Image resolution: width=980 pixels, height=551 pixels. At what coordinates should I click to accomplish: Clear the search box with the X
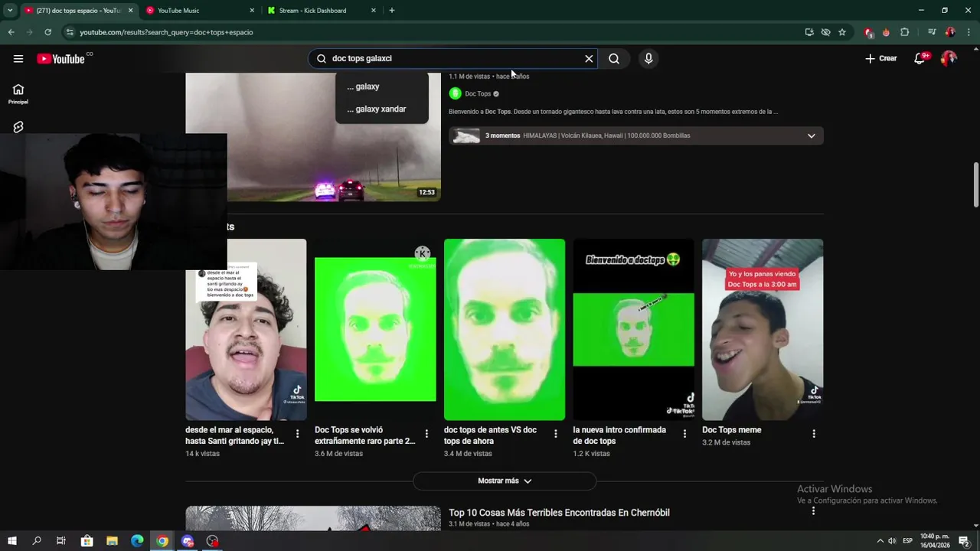click(x=589, y=59)
